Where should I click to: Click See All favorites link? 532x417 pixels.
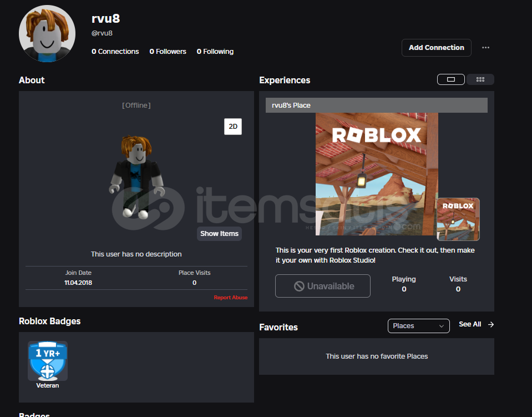click(x=470, y=324)
